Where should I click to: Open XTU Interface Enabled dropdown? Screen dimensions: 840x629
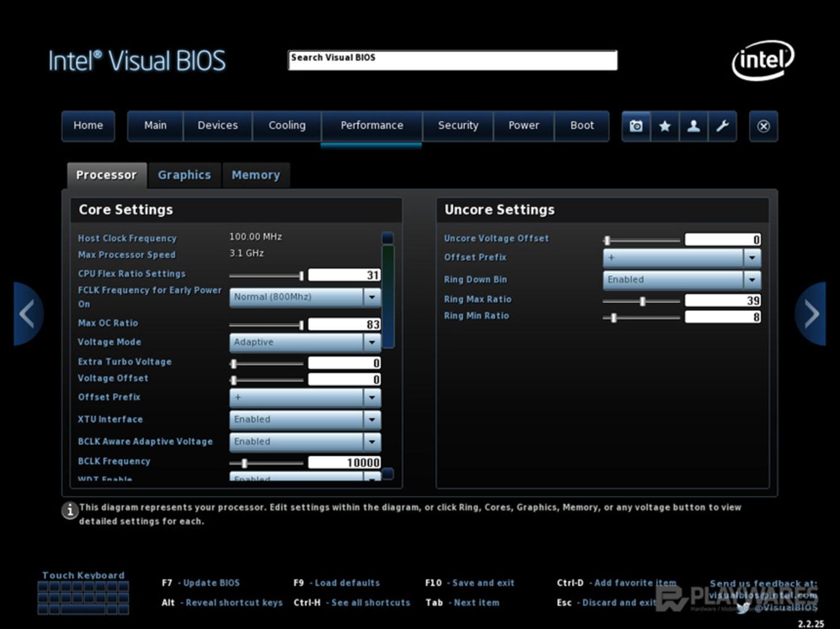305,420
